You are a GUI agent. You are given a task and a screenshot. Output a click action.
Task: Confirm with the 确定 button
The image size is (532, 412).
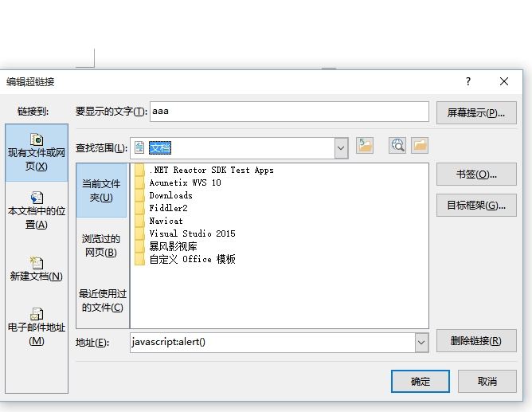[421, 382]
